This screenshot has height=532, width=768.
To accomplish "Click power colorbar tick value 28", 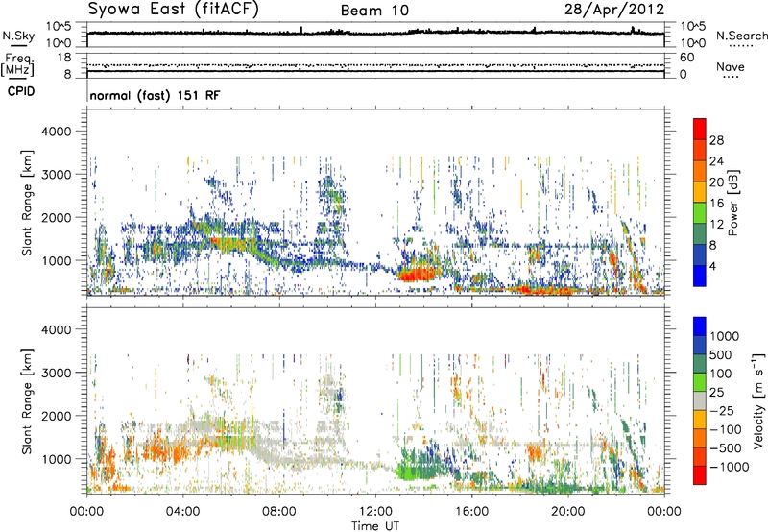I will click(716, 140).
